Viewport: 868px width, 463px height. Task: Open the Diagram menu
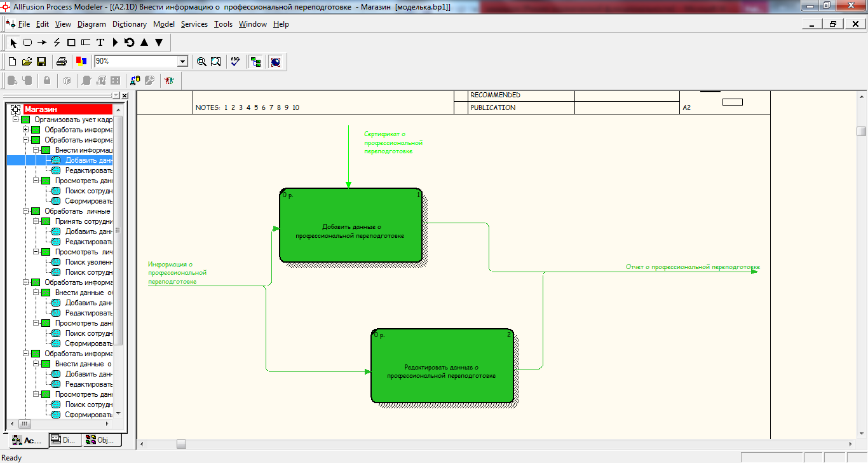92,24
